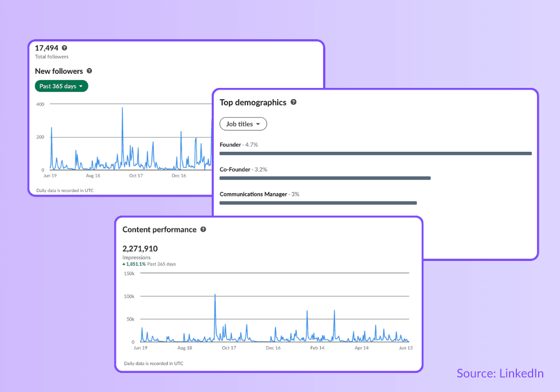Click the Source: LinkedIn text
This screenshot has height=392, width=560.
click(500, 374)
